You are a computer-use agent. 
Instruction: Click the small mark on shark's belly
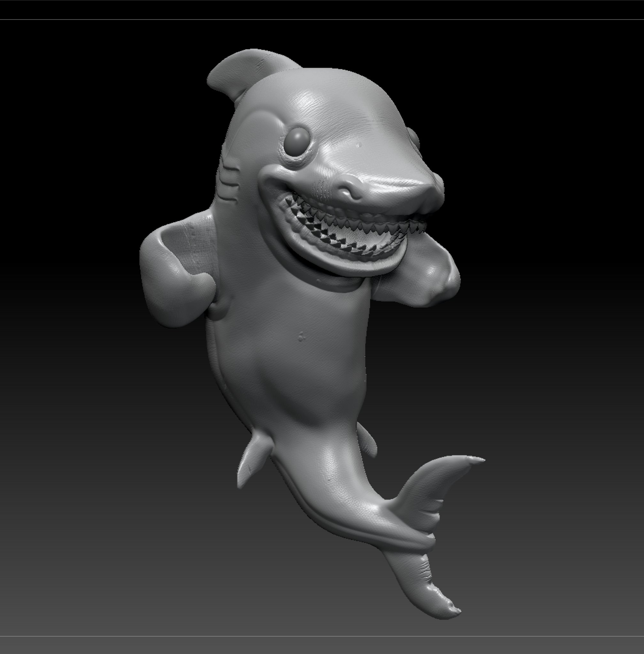[x=301, y=337]
